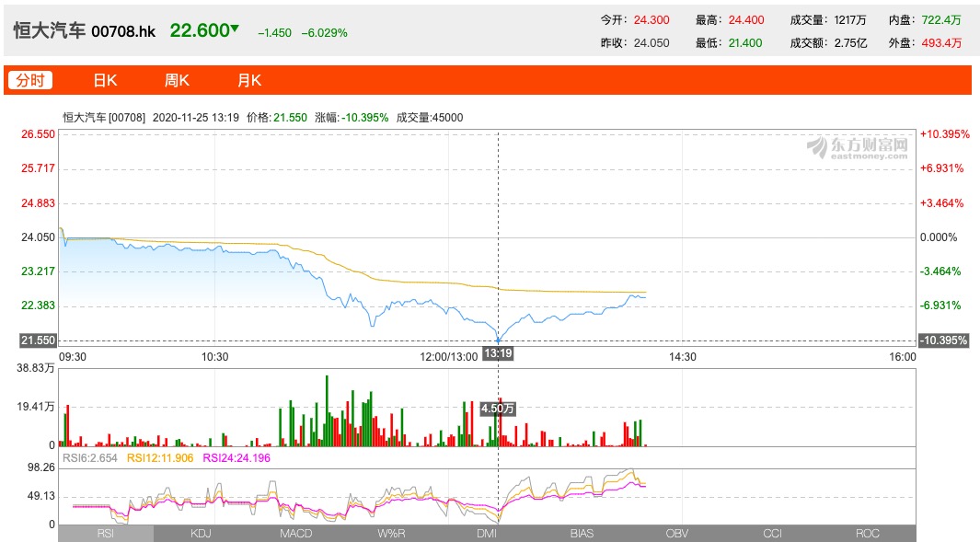Click the RSI24:24.196 legend value
Image resolution: width=980 pixels, height=542 pixels.
pyautogui.click(x=236, y=458)
